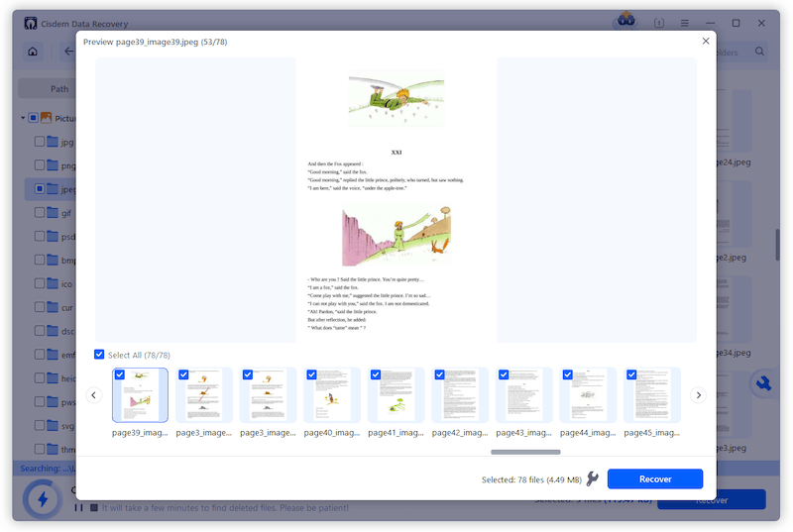Select the page40_imag thumbnail
793x532 pixels.
click(x=332, y=395)
